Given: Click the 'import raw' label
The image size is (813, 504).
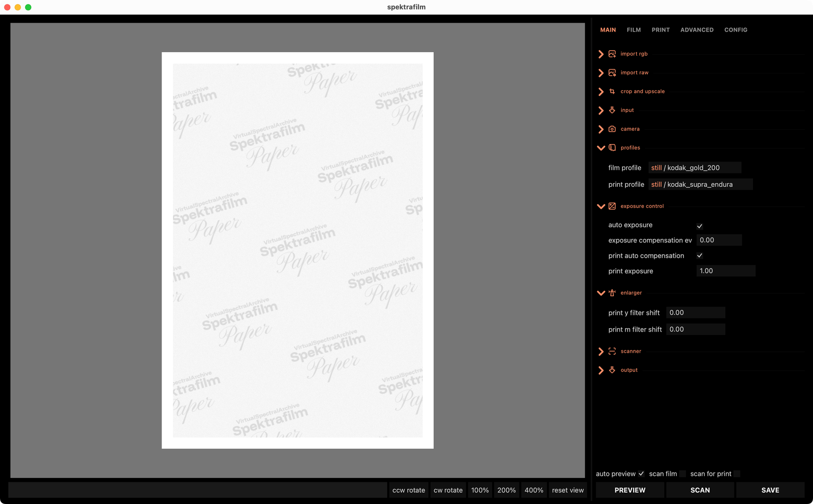Looking at the screenshot, I should click(635, 72).
